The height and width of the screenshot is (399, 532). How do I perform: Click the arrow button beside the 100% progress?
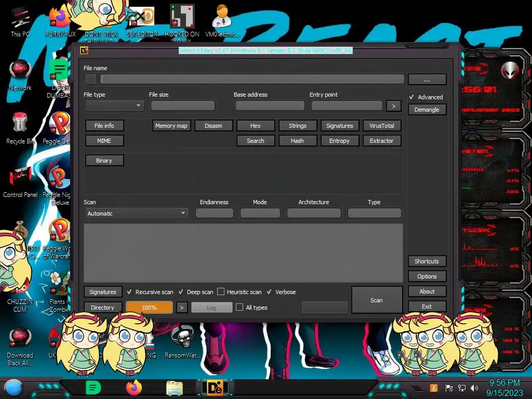click(x=182, y=308)
